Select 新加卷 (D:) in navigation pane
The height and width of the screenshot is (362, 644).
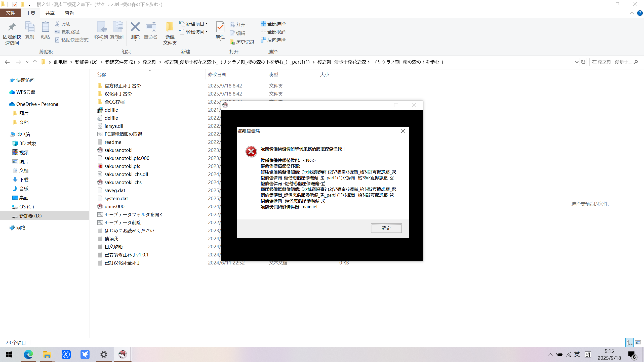click(x=30, y=216)
